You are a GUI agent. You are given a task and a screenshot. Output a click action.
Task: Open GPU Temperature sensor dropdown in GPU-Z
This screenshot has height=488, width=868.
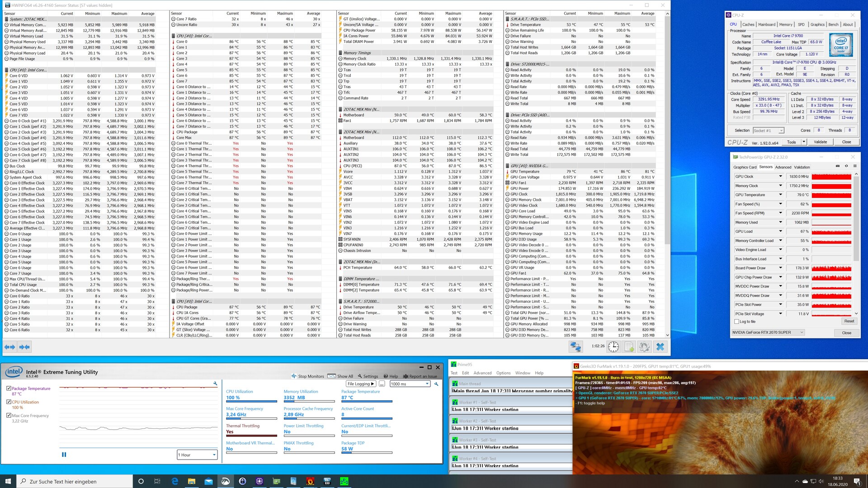pos(780,195)
